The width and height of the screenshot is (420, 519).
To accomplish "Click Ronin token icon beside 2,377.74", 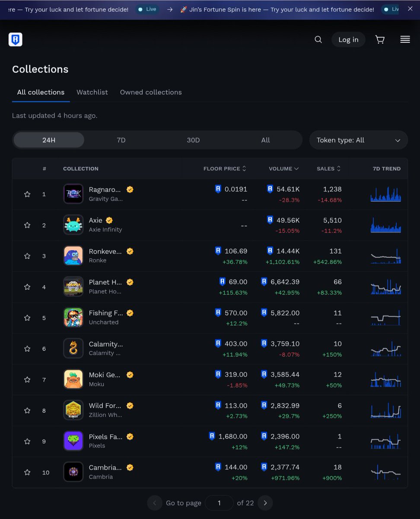I will coord(264,467).
